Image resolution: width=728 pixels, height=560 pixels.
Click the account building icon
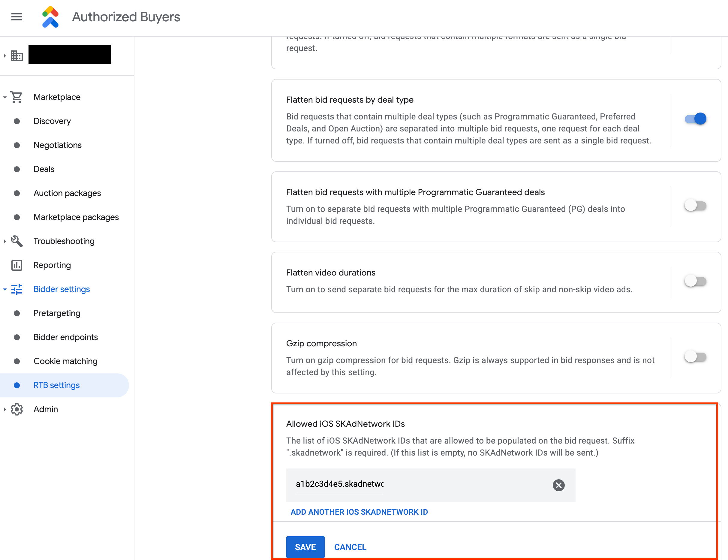[x=17, y=56]
